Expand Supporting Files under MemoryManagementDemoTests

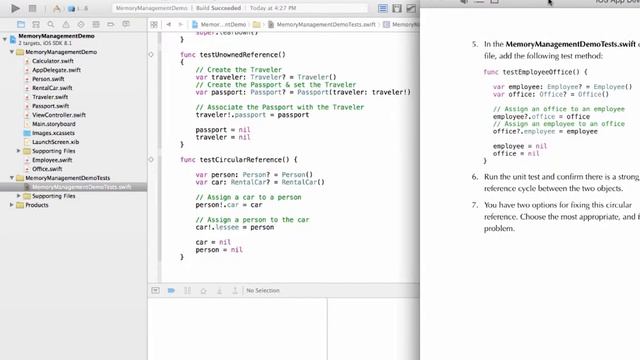coord(18,196)
